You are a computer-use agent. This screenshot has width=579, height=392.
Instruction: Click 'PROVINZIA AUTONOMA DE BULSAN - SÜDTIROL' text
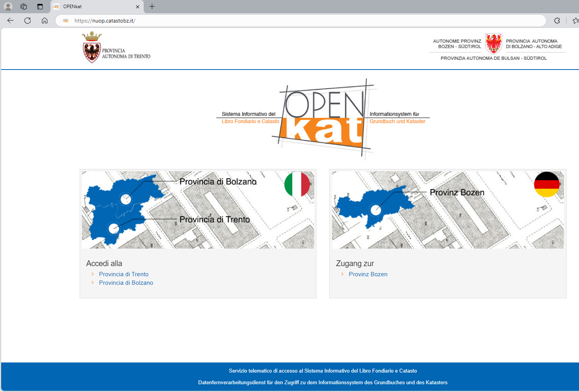tap(494, 58)
